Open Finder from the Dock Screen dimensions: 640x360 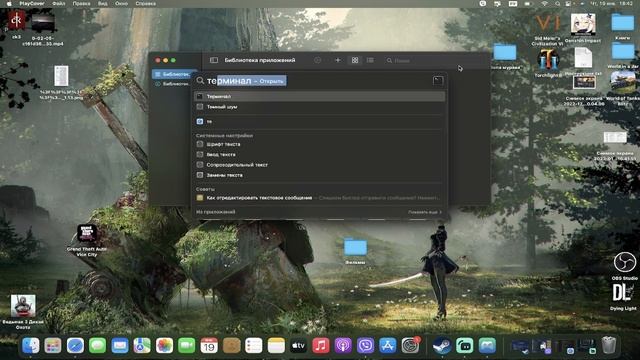pos(31,346)
